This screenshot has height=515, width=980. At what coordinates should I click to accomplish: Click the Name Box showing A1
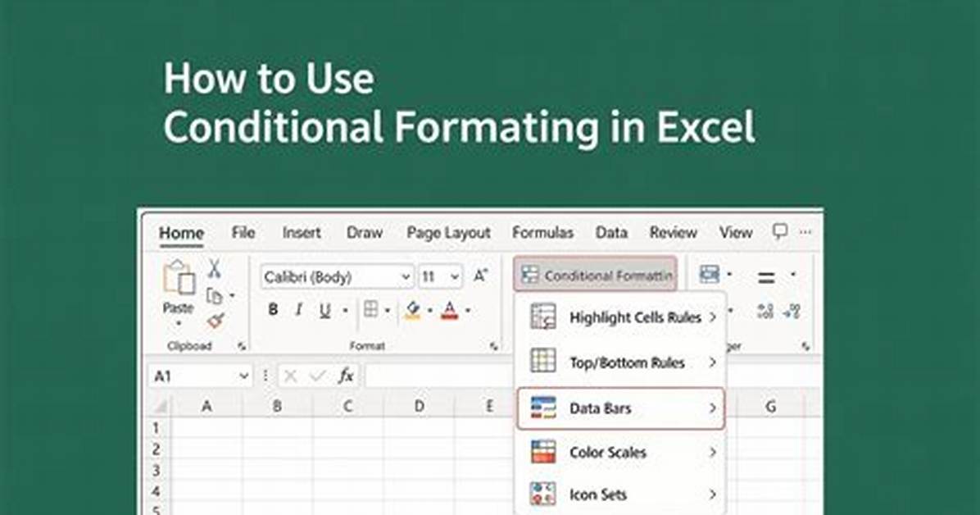pyautogui.click(x=200, y=376)
